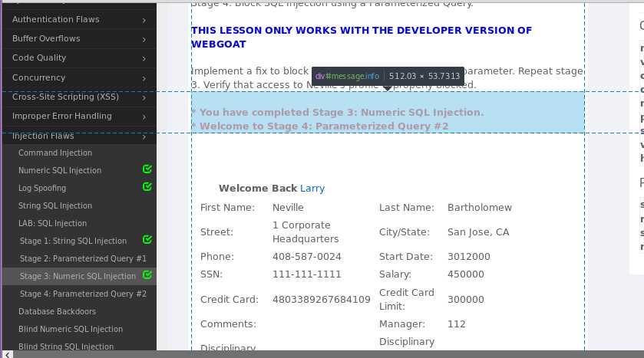Image resolution: width=644 pixels, height=358 pixels.
Task: Click the Credit Card Limit: label
Action: (x=407, y=300)
